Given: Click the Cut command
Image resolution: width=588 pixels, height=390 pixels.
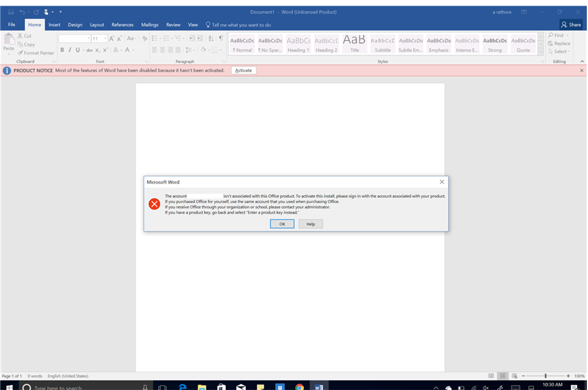Looking at the screenshot, I should pos(24,36).
